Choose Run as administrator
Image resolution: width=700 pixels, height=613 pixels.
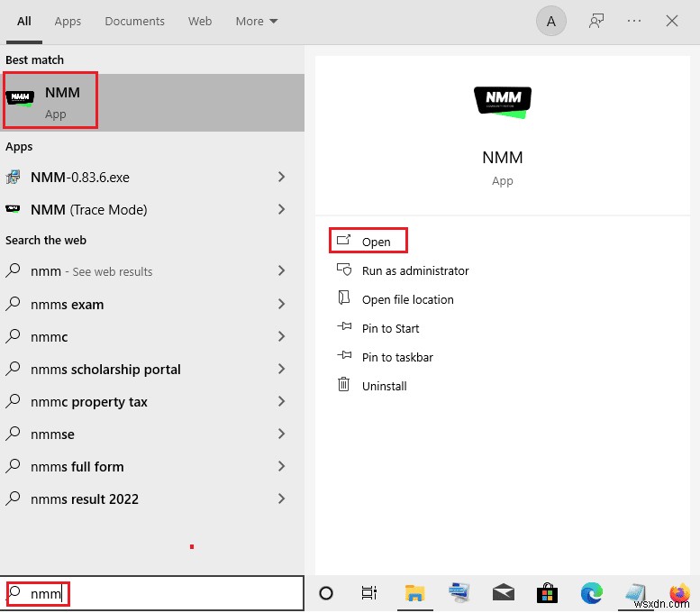click(415, 270)
